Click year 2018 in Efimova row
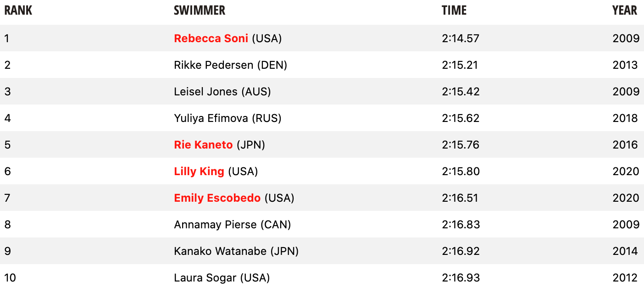 pyautogui.click(x=625, y=118)
